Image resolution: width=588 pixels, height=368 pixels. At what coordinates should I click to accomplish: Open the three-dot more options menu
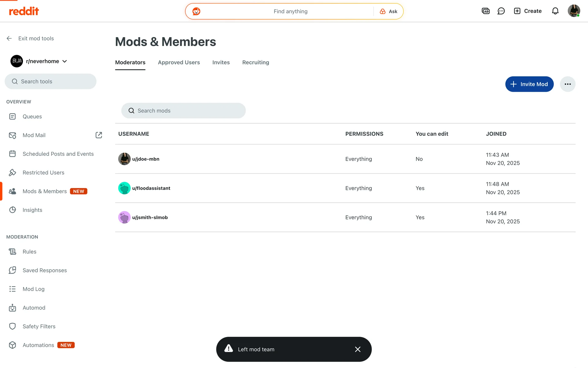tap(567, 84)
